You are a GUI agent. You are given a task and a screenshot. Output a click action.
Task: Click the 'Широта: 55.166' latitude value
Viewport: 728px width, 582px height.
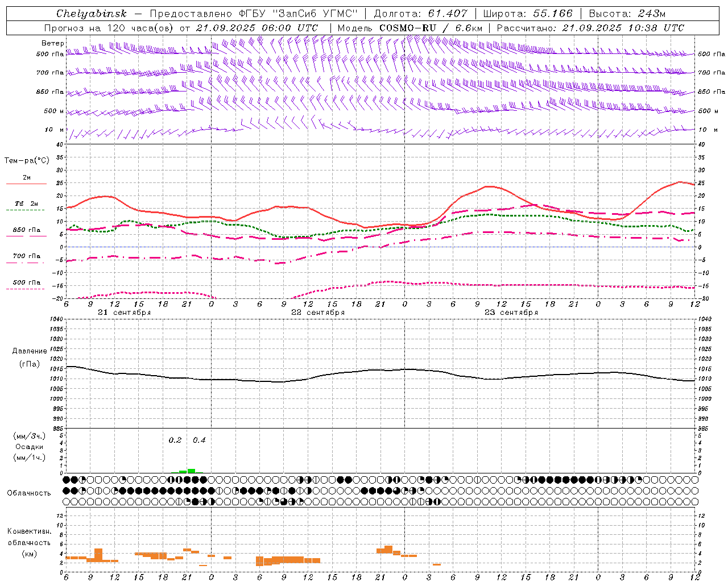click(528, 14)
